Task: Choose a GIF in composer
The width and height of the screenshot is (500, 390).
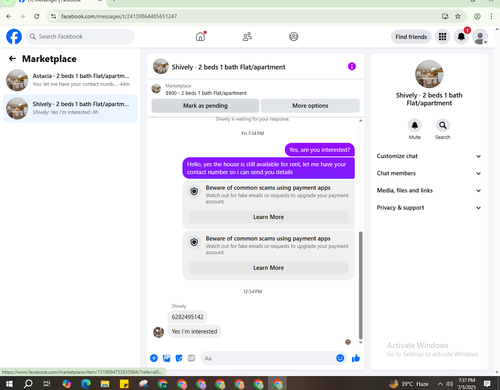Action: pyautogui.click(x=191, y=358)
